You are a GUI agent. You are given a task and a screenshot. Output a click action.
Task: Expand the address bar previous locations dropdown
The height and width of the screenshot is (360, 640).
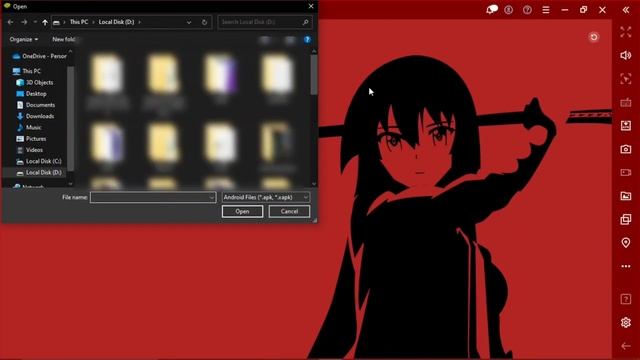[x=189, y=22]
